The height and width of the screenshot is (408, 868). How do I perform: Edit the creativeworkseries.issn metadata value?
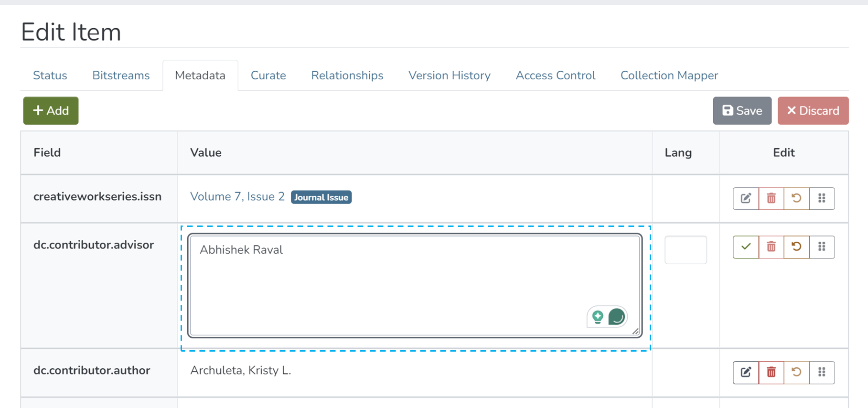pyautogui.click(x=746, y=198)
